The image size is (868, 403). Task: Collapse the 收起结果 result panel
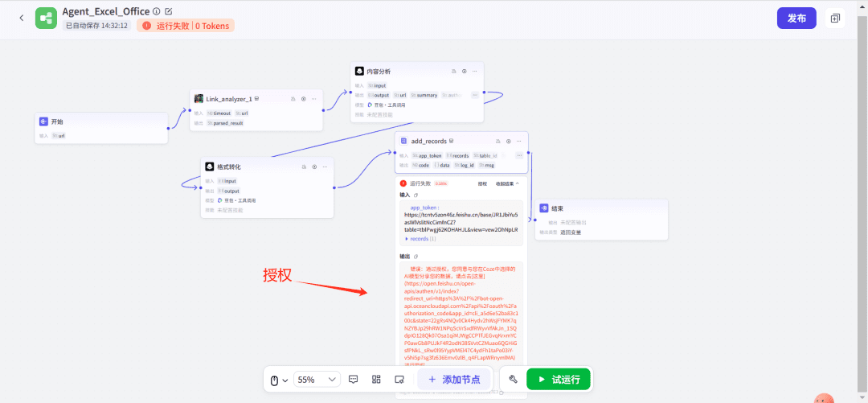(506, 183)
